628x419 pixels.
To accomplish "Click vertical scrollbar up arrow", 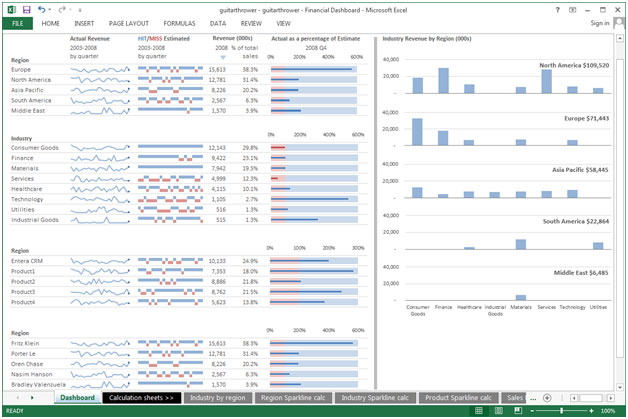I will 620,38.
